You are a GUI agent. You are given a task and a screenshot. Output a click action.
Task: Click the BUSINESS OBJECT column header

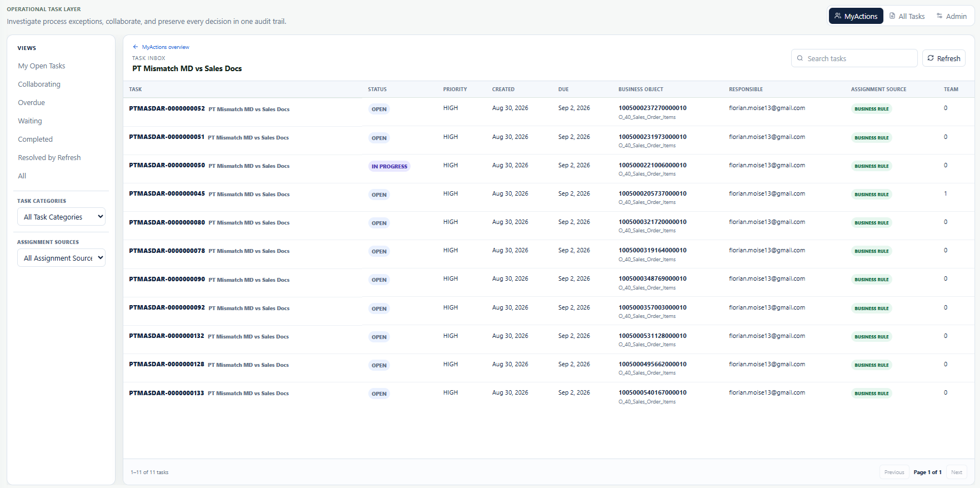(641, 89)
